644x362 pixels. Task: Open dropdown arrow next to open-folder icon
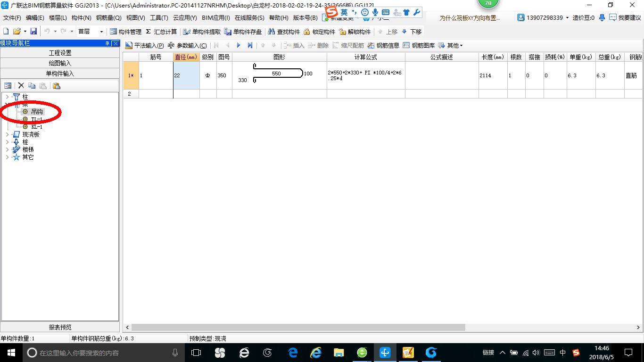click(25, 32)
